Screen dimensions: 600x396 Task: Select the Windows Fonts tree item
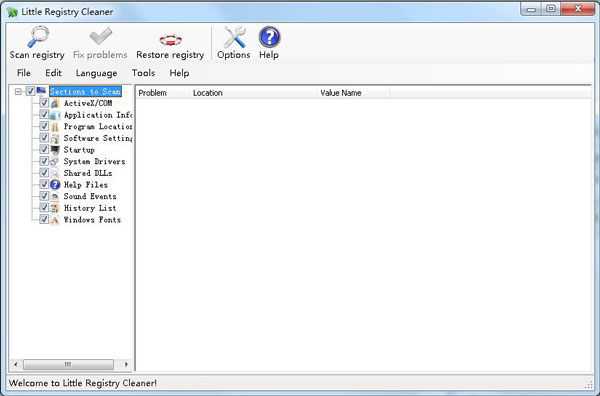click(x=92, y=220)
